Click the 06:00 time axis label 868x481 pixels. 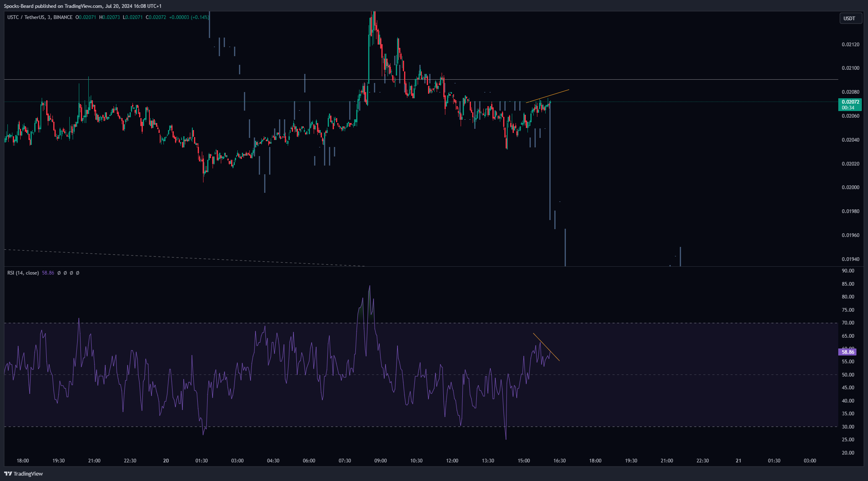click(x=309, y=461)
